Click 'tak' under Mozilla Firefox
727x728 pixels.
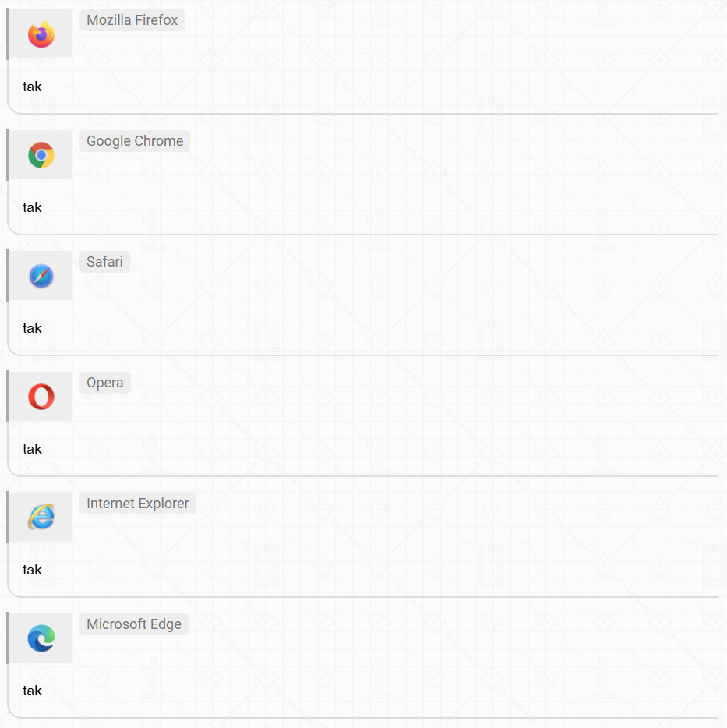point(32,87)
